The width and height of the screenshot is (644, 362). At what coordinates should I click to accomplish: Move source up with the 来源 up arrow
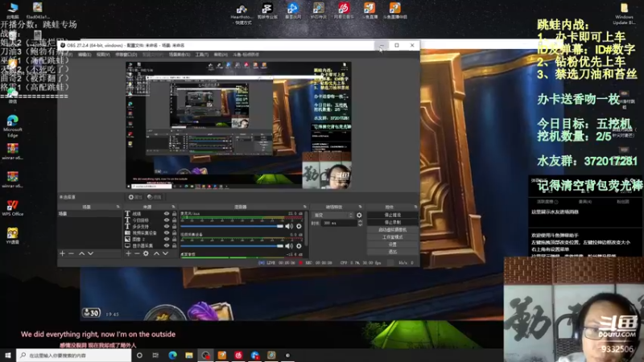click(x=156, y=253)
